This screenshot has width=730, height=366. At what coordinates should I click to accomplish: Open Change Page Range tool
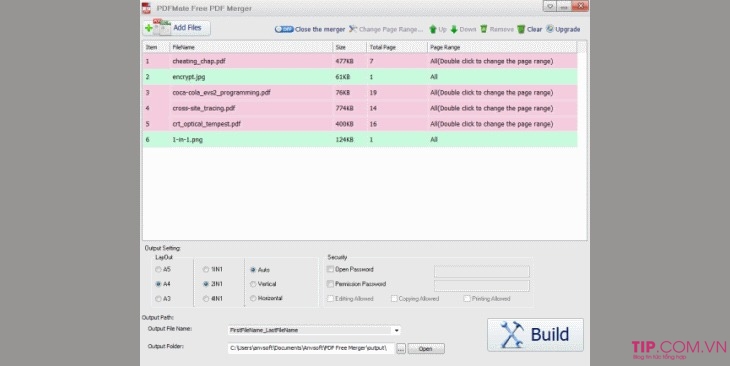386,29
